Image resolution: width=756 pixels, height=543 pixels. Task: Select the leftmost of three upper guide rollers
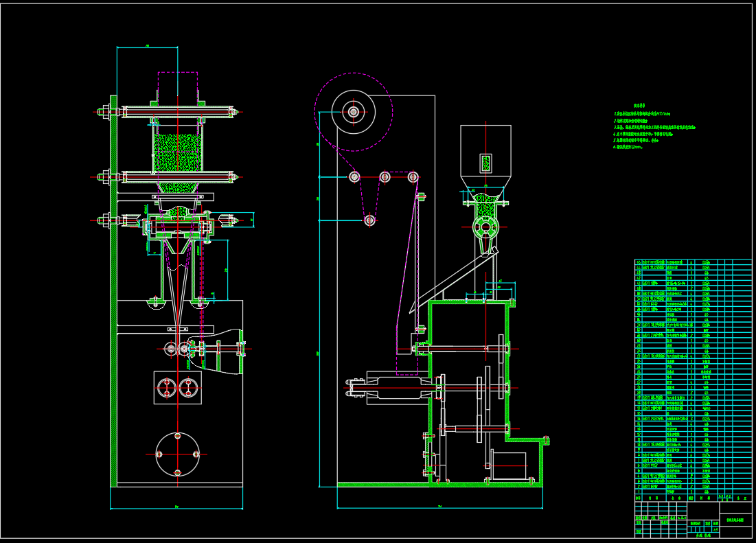tap(354, 177)
